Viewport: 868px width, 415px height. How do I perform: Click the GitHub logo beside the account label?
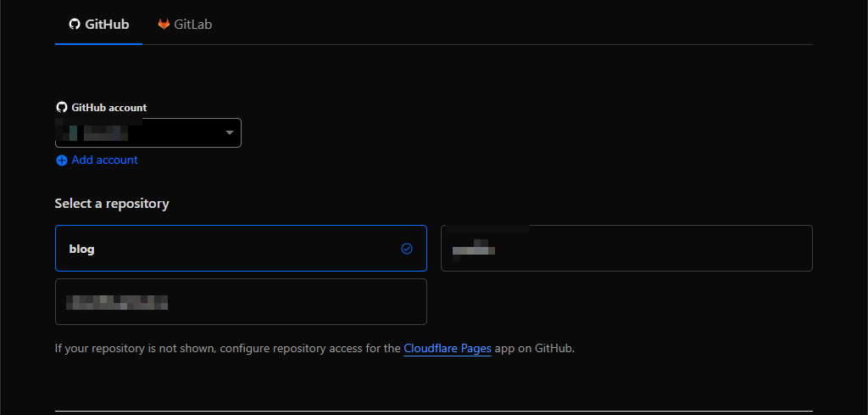coord(61,108)
